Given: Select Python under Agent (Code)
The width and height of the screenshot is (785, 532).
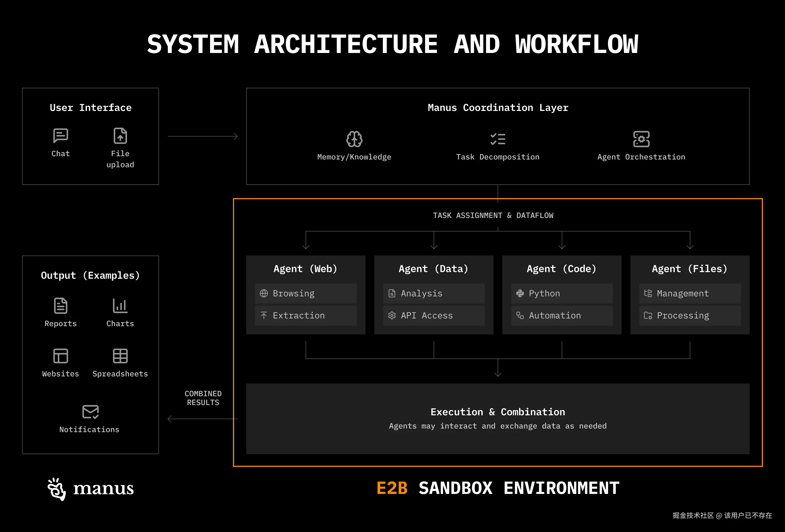Looking at the screenshot, I should pyautogui.click(x=561, y=293).
